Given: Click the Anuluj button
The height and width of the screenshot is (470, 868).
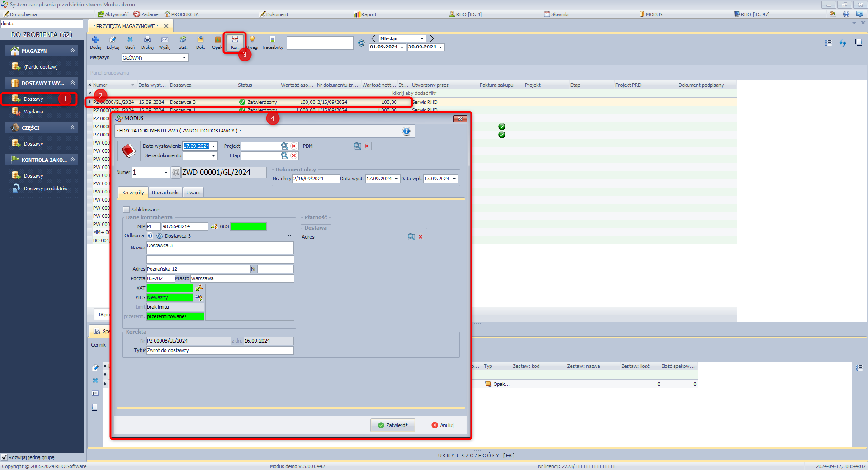Looking at the screenshot, I should [x=443, y=425].
